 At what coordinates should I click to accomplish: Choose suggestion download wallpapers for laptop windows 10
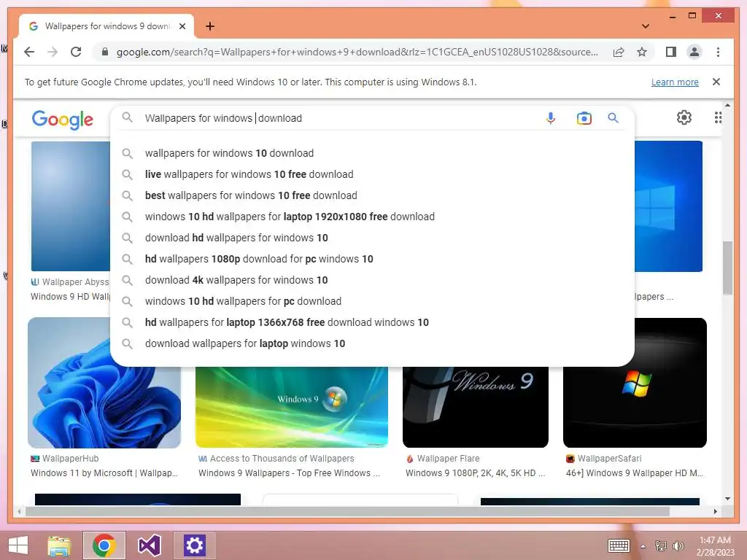point(245,343)
